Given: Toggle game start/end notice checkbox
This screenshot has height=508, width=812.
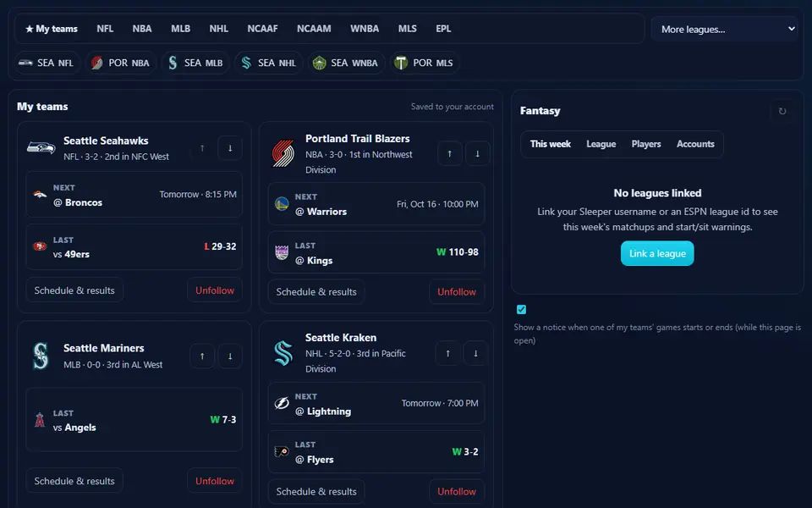Looking at the screenshot, I should (522, 310).
